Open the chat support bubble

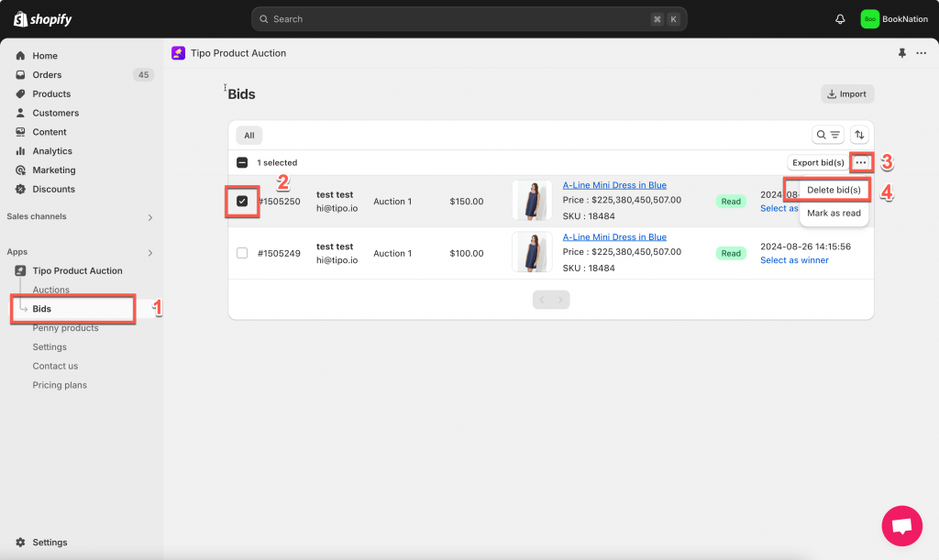(901, 525)
